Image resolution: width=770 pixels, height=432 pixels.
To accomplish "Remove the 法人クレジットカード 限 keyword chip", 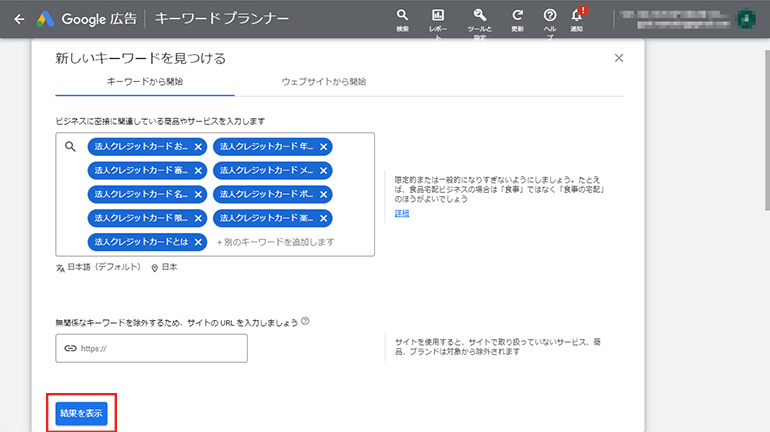I will point(198,218).
